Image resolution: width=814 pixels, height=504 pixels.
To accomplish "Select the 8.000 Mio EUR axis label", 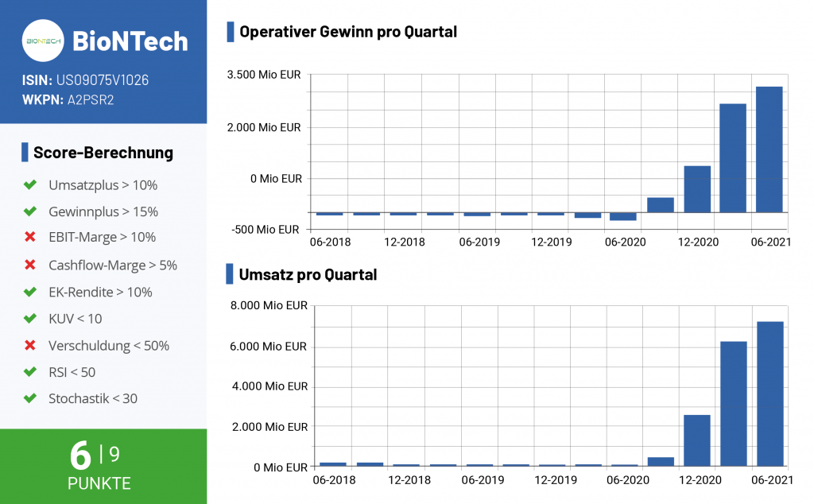I will coord(269,305).
